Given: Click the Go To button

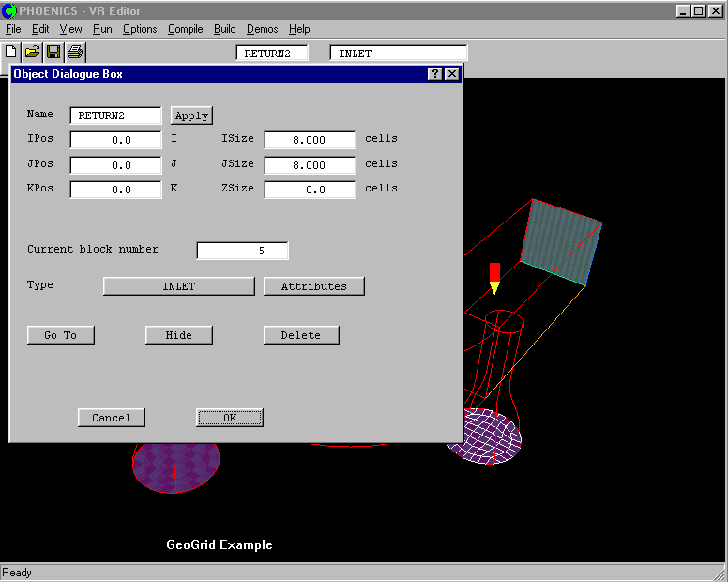Looking at the screenshot, I should pos(61,335).
